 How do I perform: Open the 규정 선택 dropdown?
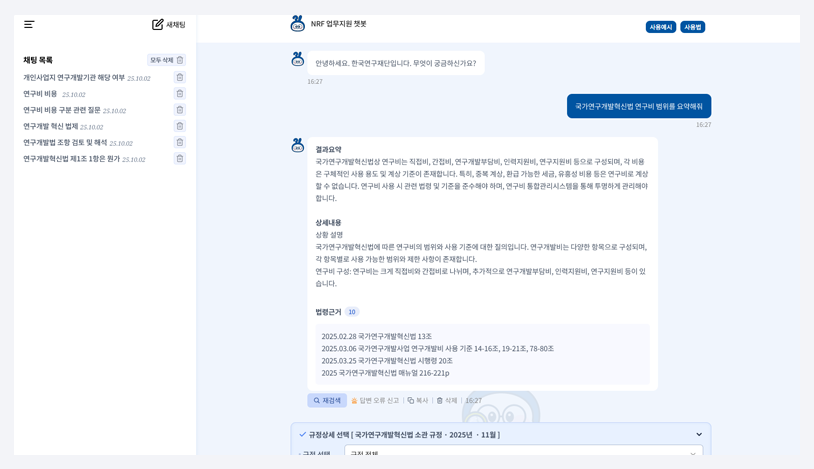click(523, 450)
